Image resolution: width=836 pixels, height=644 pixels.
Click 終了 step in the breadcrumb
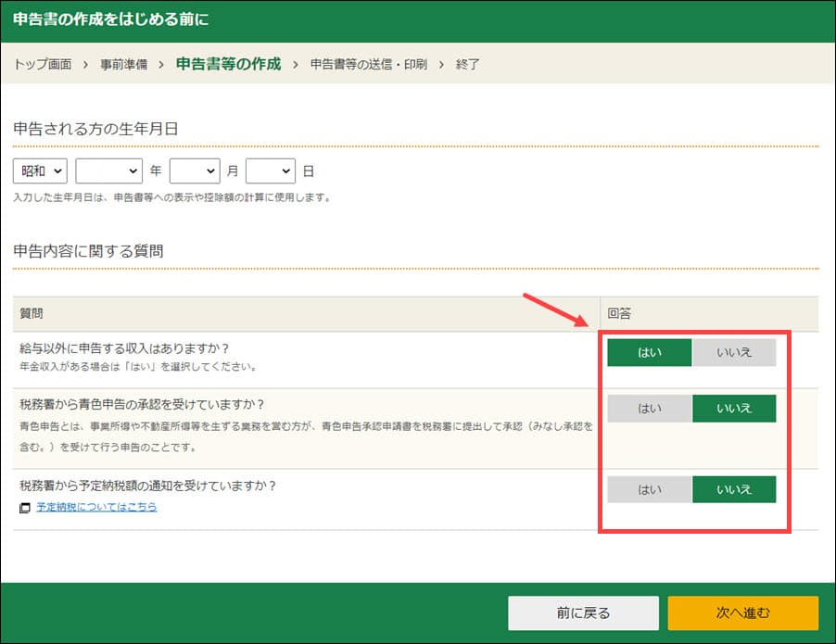[468, 65]
